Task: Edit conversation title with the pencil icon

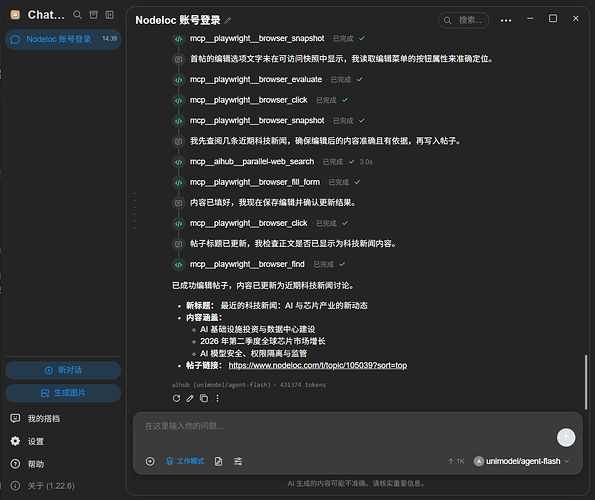Action: [x=228, y=20]
